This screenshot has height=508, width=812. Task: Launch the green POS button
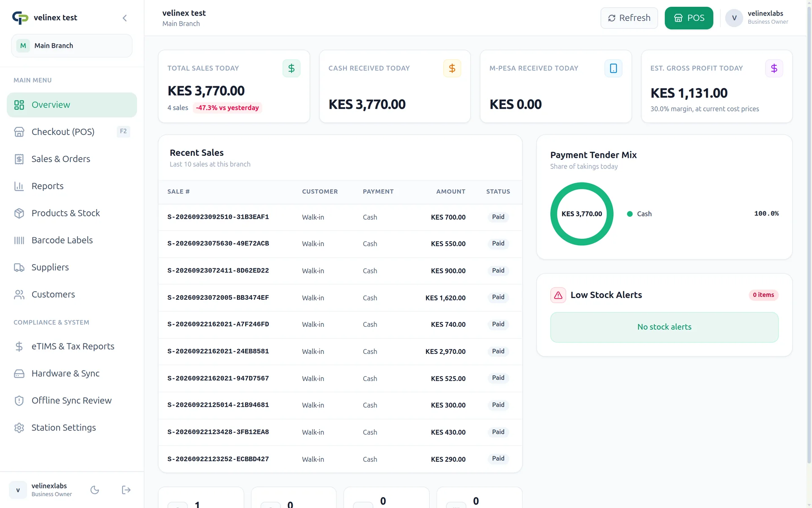click(689, 18)
